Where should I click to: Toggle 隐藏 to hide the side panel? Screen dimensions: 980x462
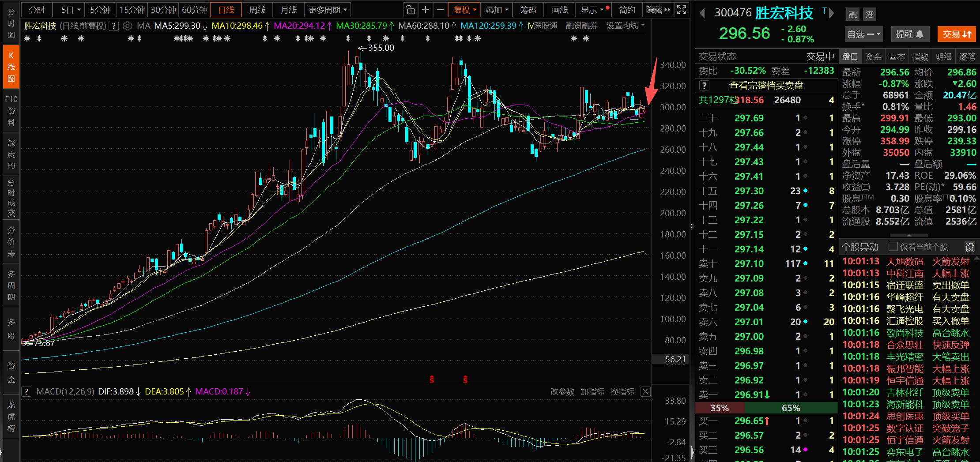658,10
